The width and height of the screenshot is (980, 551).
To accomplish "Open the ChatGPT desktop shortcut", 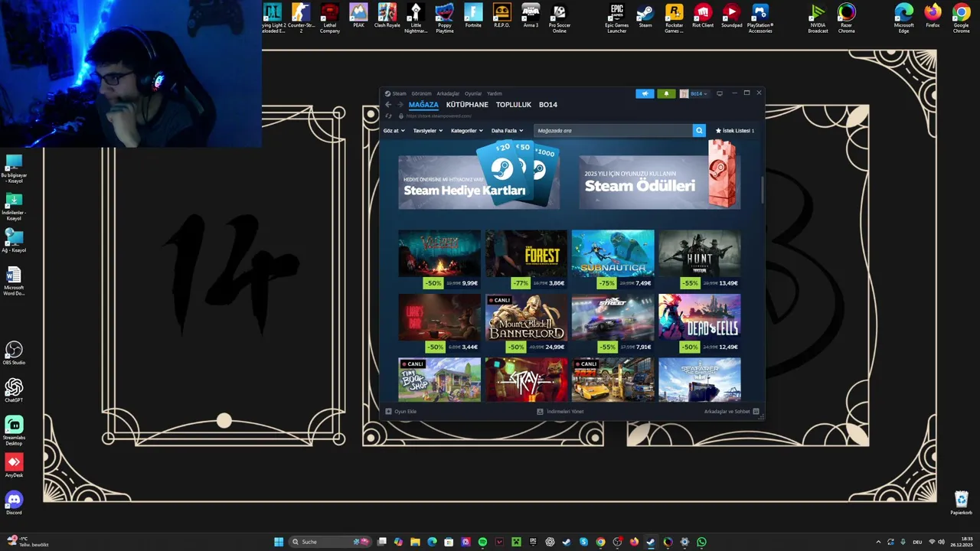I will point(14,390).
